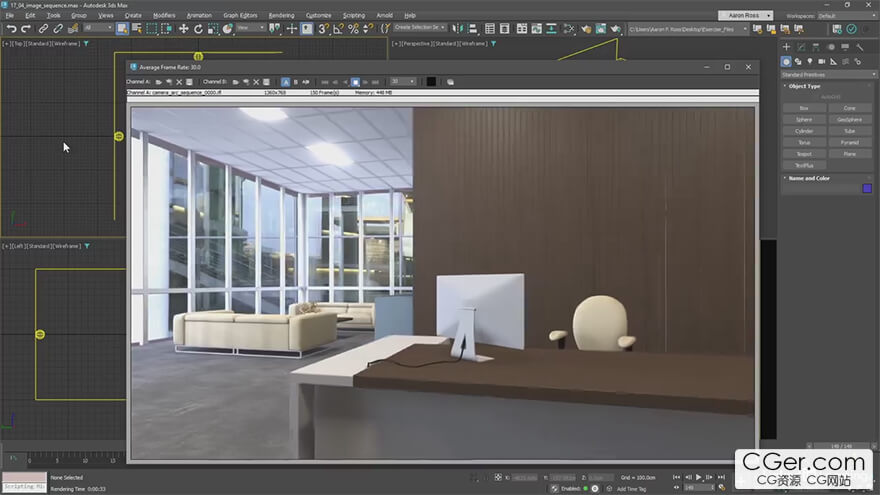Click the Align tool icon
880x495 pixels.
click(472, 29)
